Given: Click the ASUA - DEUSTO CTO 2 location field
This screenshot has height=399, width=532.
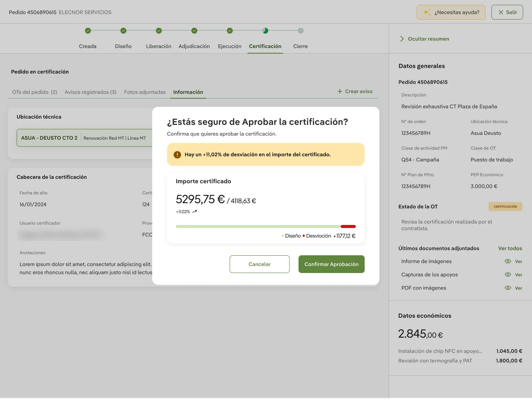Looking at the screenshot, I should click(85, 138).
